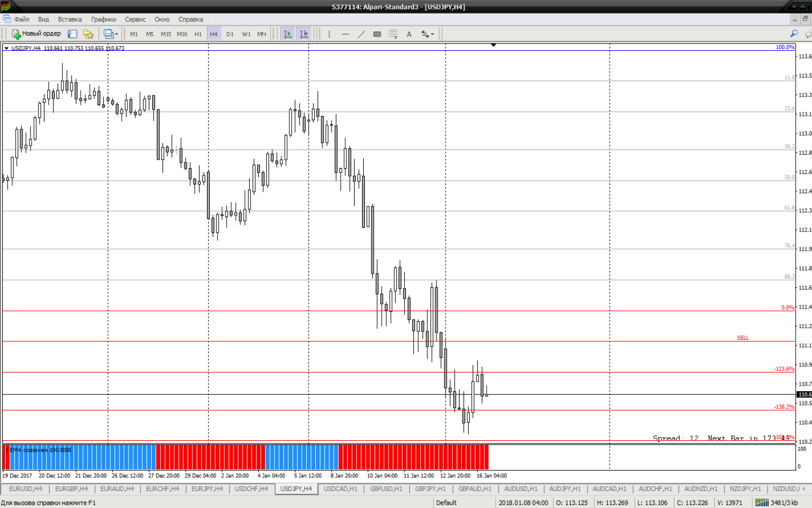Image resolution: width=812 pixels, height=508 pixels.
Task: Switch to the AUDUSD,H1 chart tab
Action: (x=521, y=489)
